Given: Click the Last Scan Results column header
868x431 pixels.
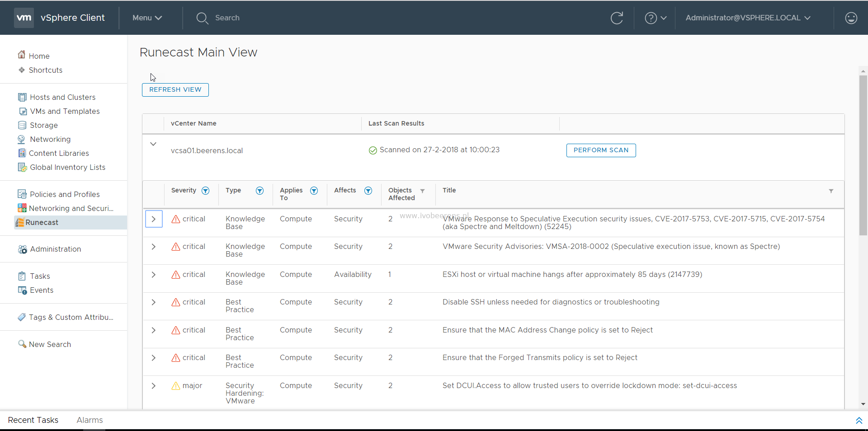Looking at the screenshot, I should click(x=396, y=123).
